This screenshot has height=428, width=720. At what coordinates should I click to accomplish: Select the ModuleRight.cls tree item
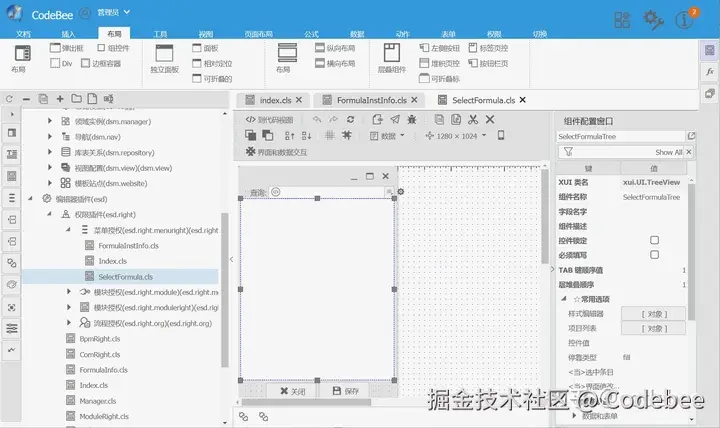point(104,417)
